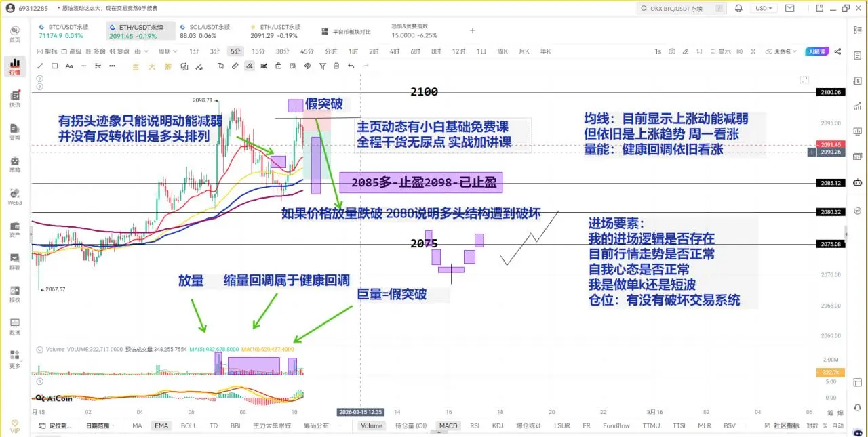Open the 显示 display options menu
868x437 pixels.
[721, 51]
